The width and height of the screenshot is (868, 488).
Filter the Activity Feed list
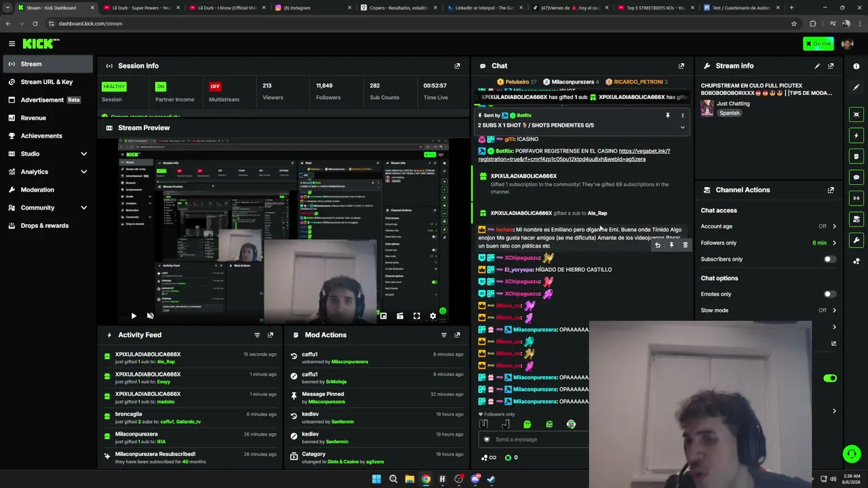(x=257, y=335)
